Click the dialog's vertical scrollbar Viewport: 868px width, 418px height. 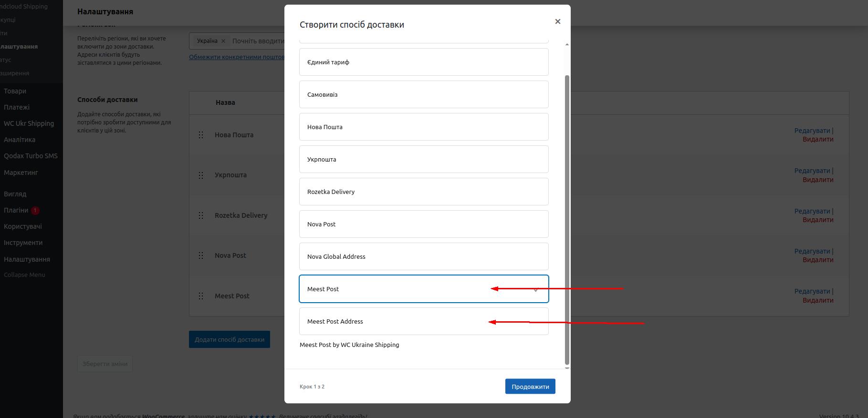(x=567, y=219)
